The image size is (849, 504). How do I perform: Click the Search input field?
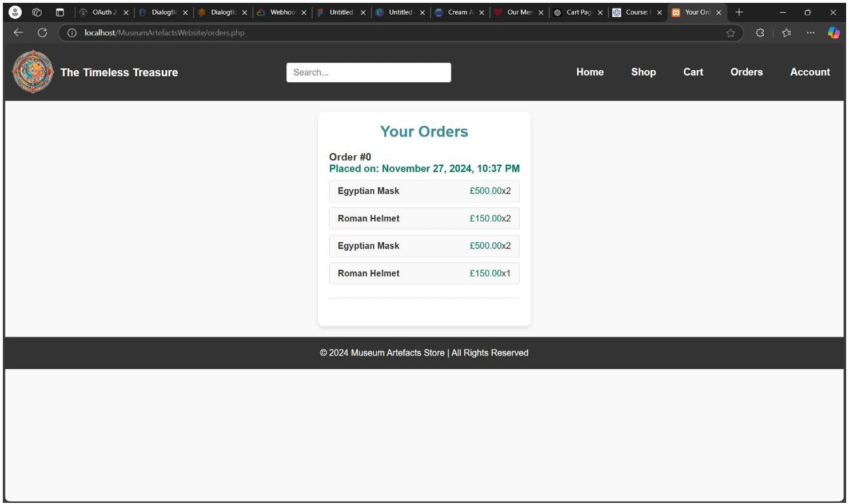point(368,73)
